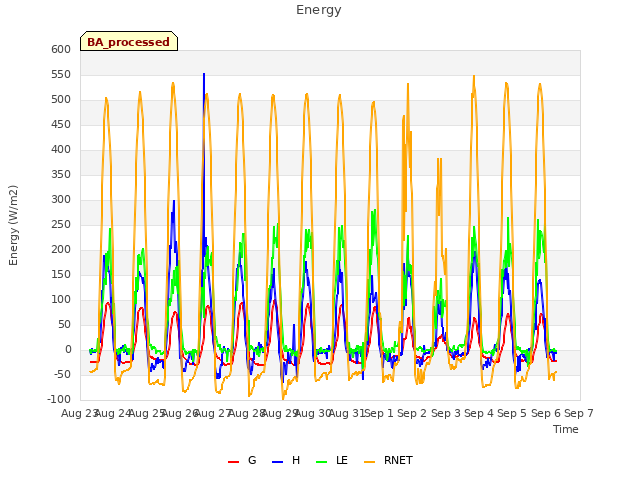Toggle the H series legend entry
The image size is (640, 480).
(x=286, y=460)
